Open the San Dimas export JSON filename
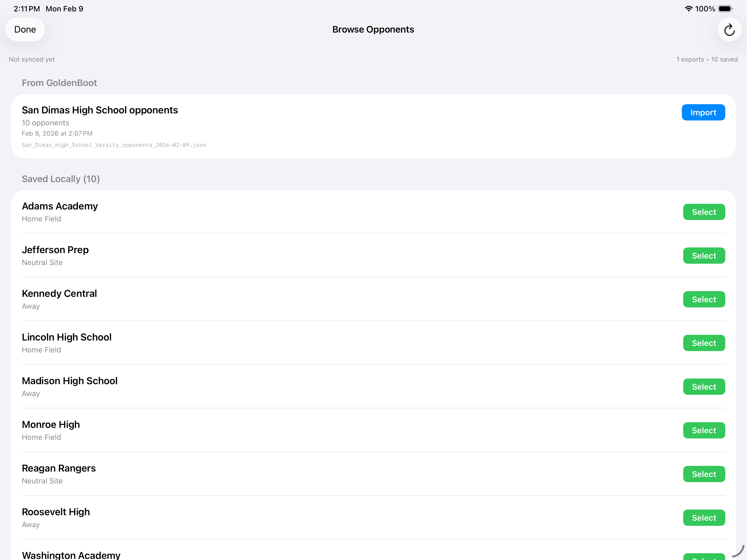The image size is (747, 560). point(114,145)
